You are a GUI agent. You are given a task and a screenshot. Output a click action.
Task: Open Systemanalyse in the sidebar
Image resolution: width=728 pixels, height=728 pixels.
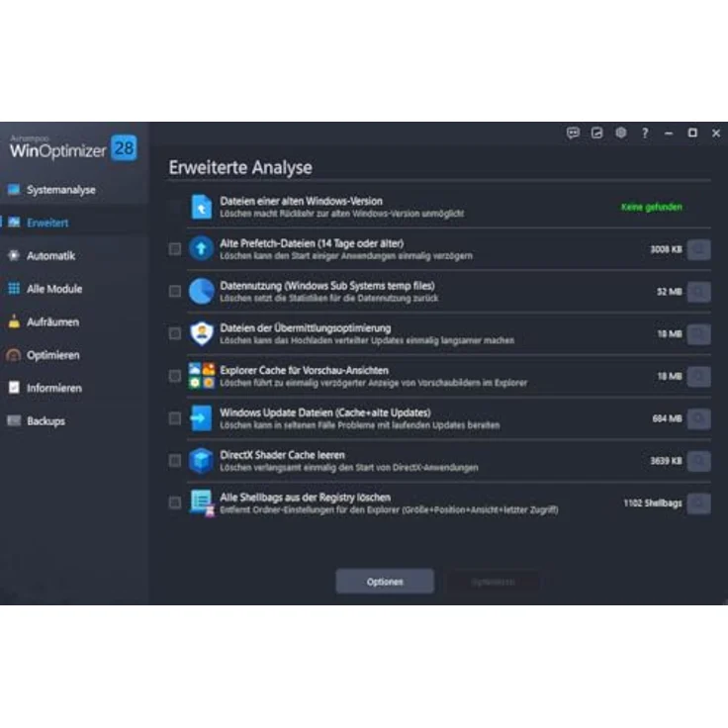74,190
